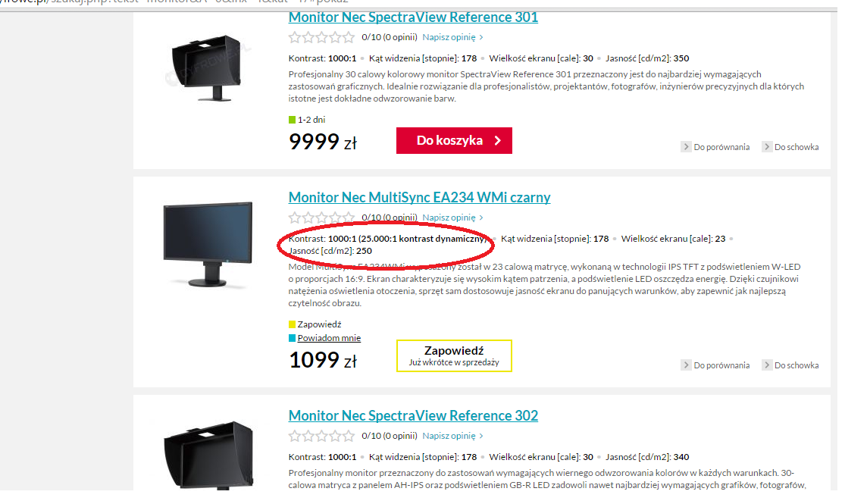845x504 pixels.
Task: Add MultiSync EA234 to comparison
Action: (x=715, y=365)
